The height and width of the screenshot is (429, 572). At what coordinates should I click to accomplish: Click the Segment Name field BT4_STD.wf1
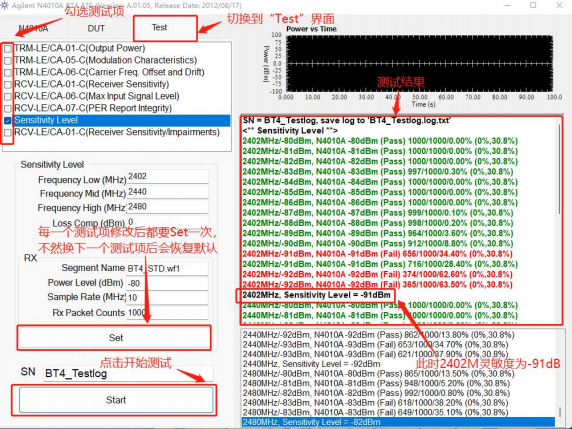click(x=167, y=269)
